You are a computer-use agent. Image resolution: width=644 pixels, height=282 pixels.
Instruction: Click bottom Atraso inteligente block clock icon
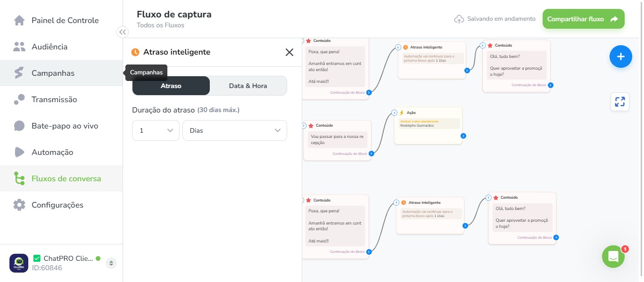point(404,202)
